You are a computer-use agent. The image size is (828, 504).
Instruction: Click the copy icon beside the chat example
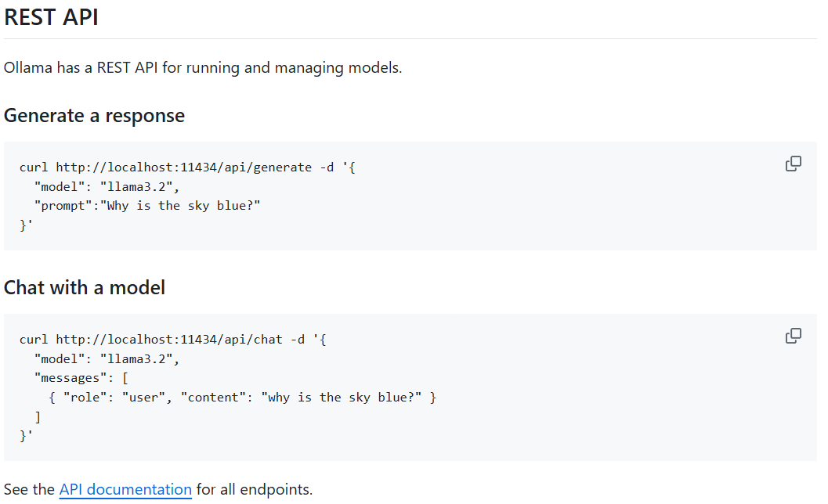[x=793, y=335]
